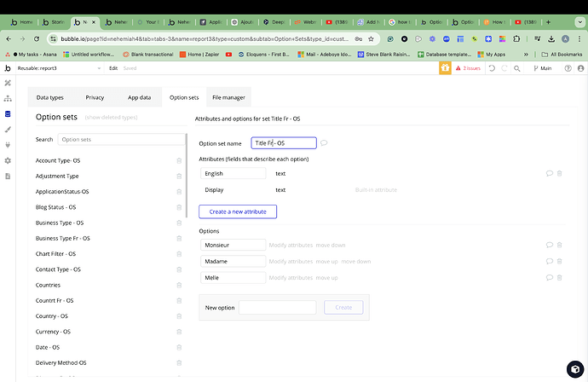588x382 pixels.
Task: Delete the Blog Status - OS option set
Action: pos(179,207)
